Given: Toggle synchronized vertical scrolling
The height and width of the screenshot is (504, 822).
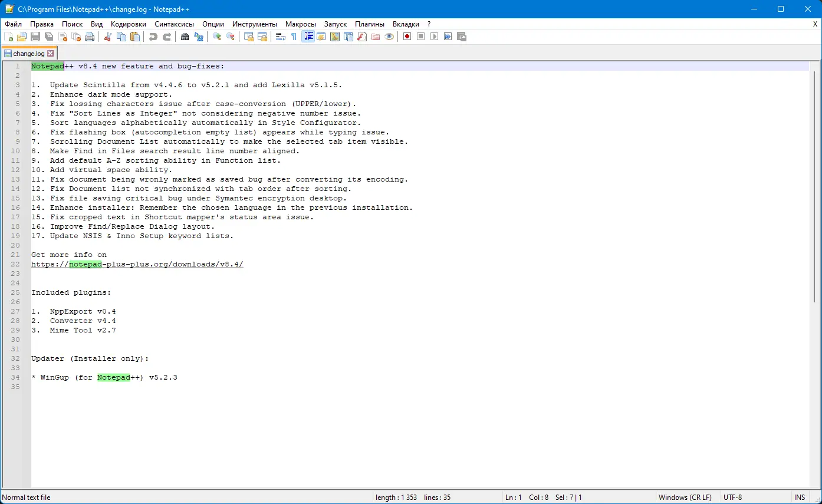Looking at the screenshot, I should [x=249, y=37].
